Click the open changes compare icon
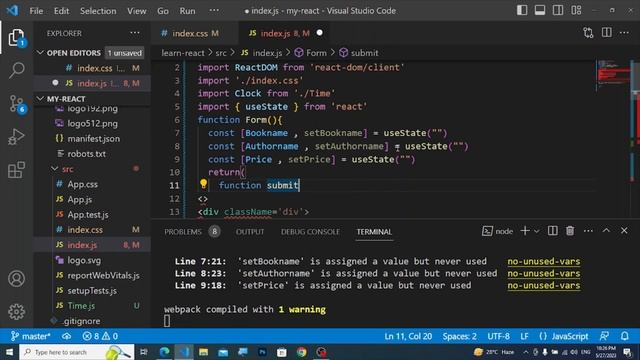Screen dimensions: 640x360 pos(588,33)
